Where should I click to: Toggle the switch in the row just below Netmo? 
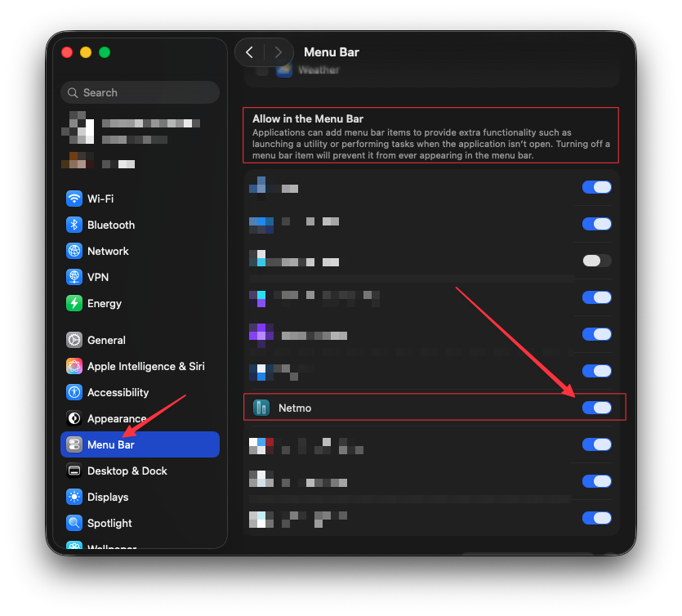click(597, 444)
